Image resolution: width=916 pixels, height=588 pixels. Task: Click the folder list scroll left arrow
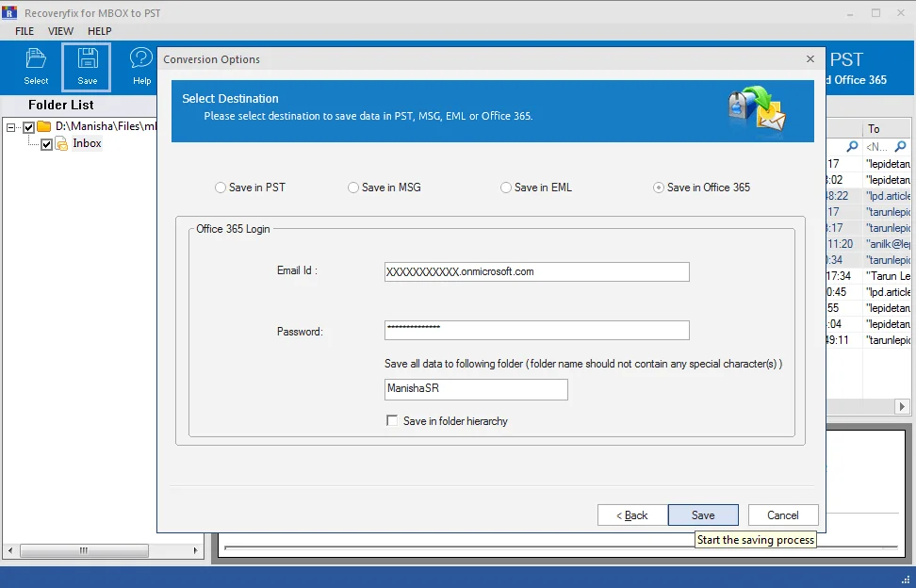pos(10,550)
